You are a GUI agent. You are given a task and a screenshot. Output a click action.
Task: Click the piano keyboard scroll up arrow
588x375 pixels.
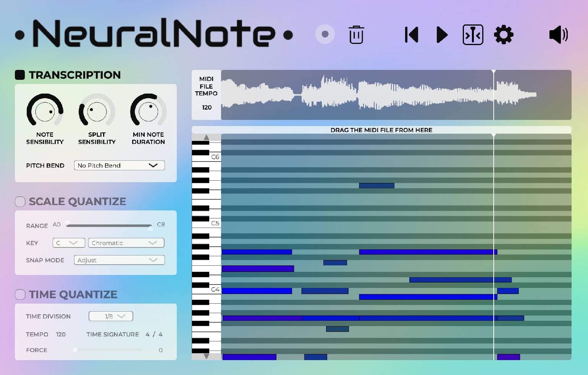[x=206, y=137]
